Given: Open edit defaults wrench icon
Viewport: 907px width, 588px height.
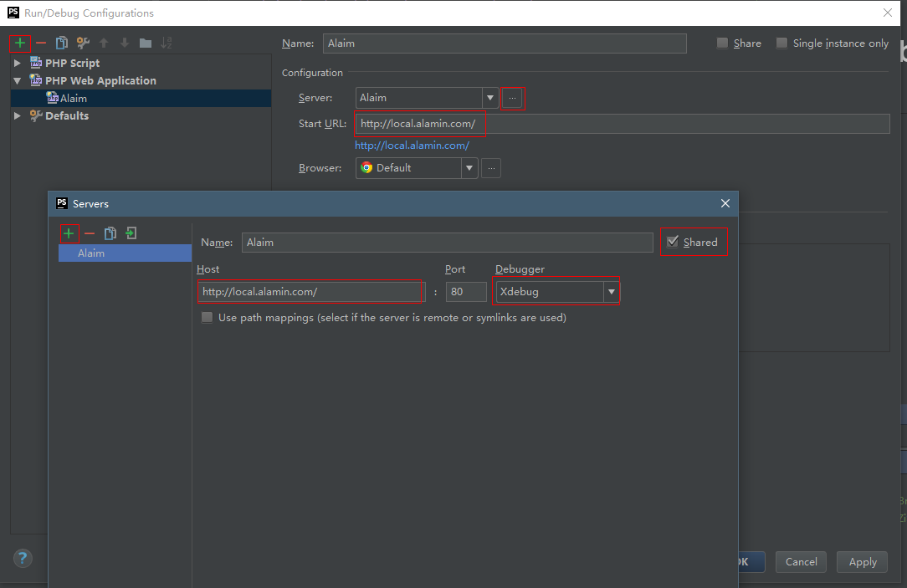Looking at the screenshot, I should pos(83,43).
